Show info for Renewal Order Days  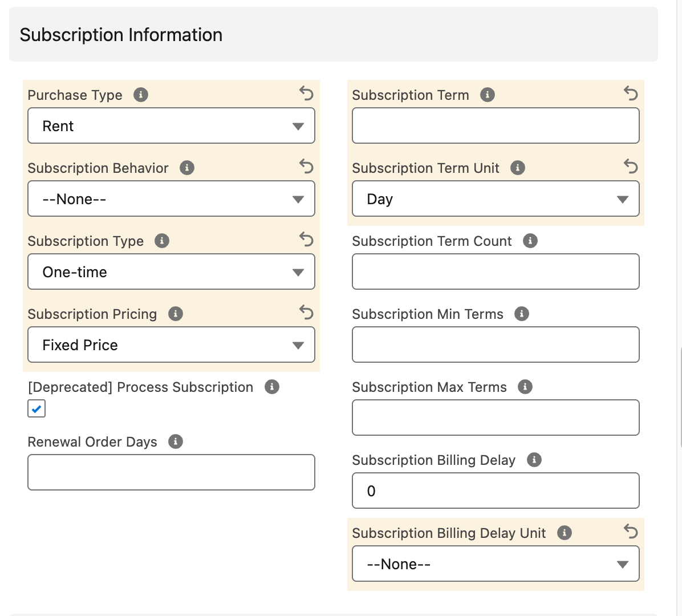click(x=177, y=442)
